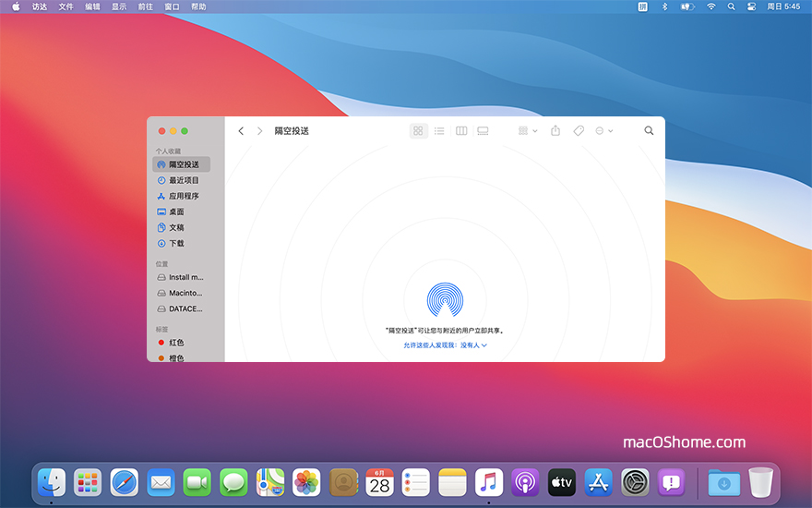
Task: Open the action (ellipsis) menu dropdown
Action: coord(603,131)
